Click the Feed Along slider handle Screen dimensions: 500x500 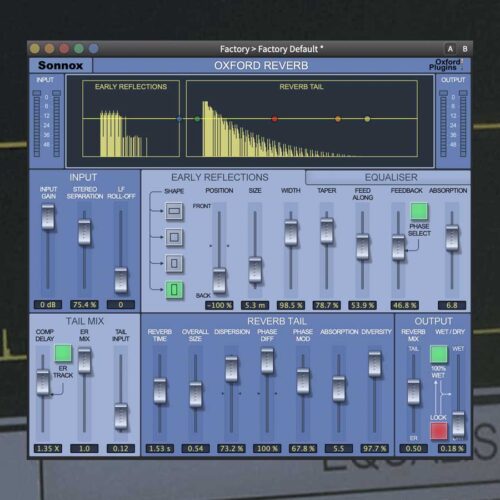pyautogui.click(x=362, y=247)
